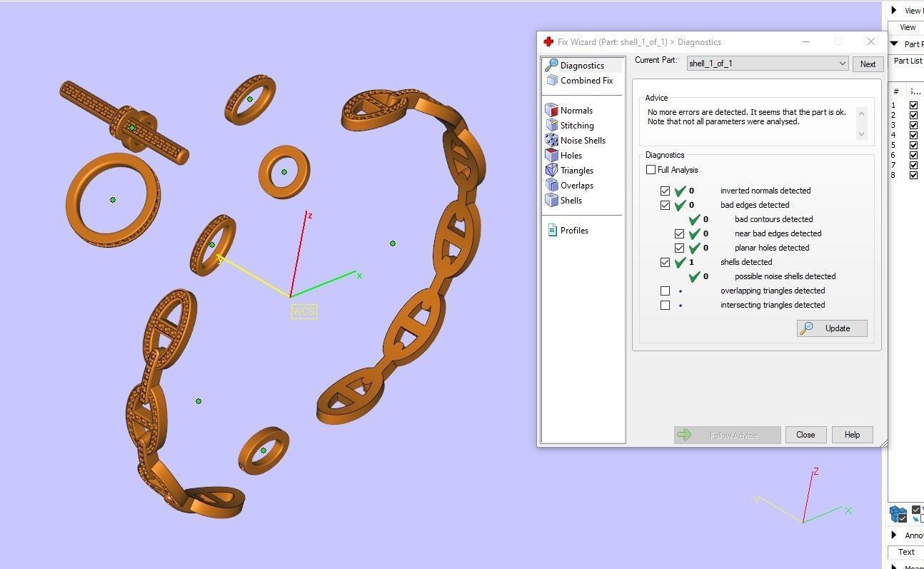Uncheck part 8 in Part List
This screenshot has width=924, height=569.
pos(913,175)
